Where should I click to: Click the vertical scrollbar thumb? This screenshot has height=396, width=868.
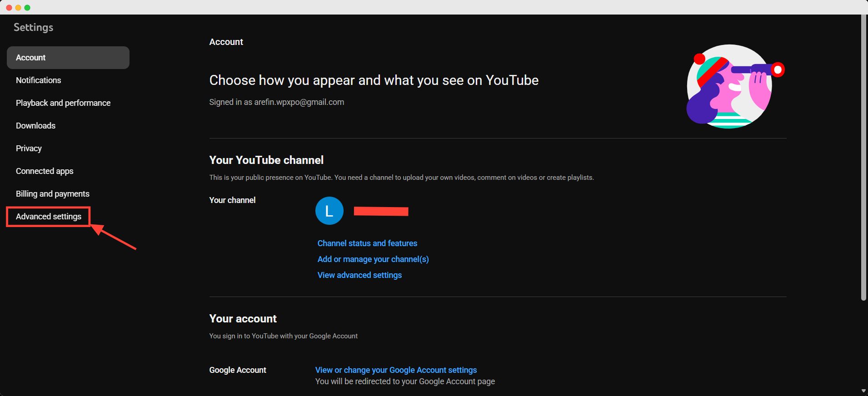(x=863, y=158)
